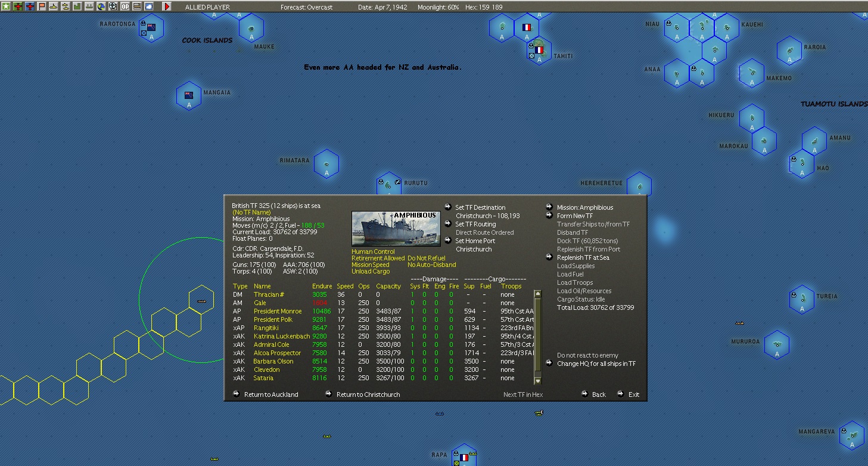This screenshot has width=868, height=466.
Task: Toggle the Do Not Refuel setting
Action: click(428, 258)
